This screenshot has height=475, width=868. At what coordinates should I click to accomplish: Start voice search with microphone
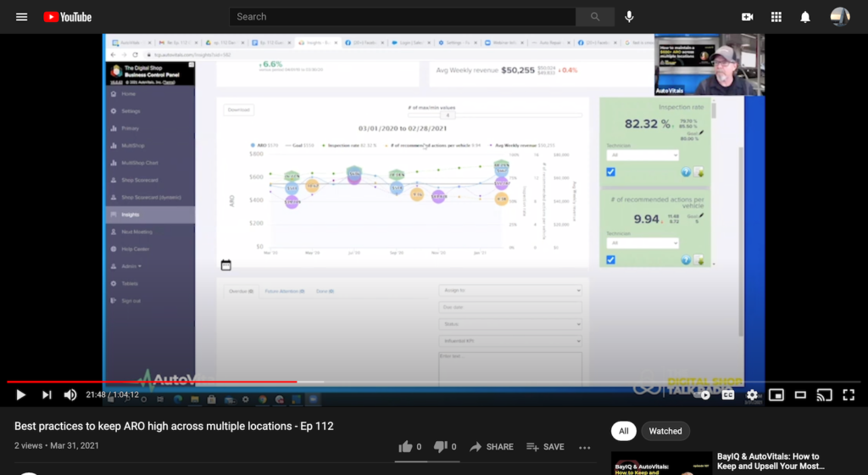click(629, 17)
